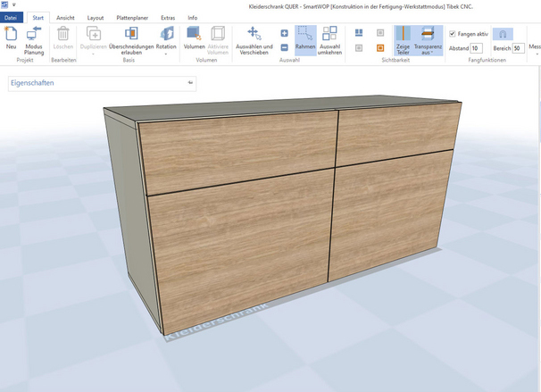Click Auswahl umkehren
The width and height of the screenshot is (541, 392).
tap(329, 40)
